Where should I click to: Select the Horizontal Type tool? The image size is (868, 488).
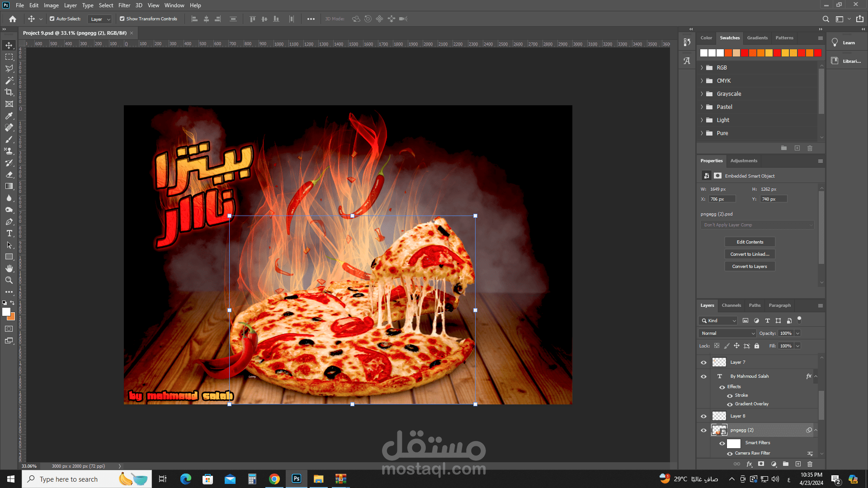click(x=9, y=234)
